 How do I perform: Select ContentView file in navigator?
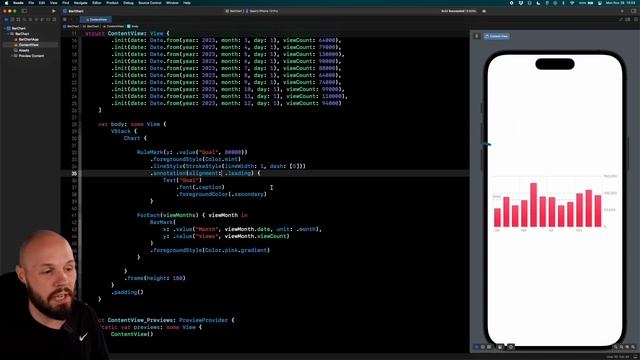point(28,45)
